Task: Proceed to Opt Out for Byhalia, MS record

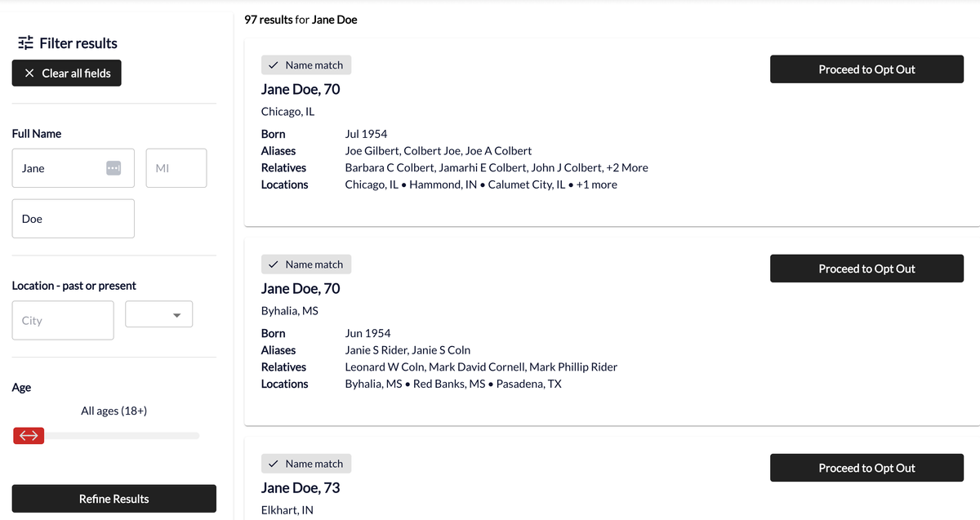Action: tap(866, 269)
